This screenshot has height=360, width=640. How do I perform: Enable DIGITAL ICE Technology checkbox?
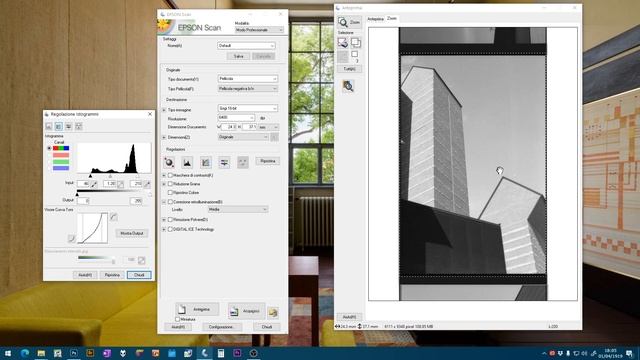[171, 229]
